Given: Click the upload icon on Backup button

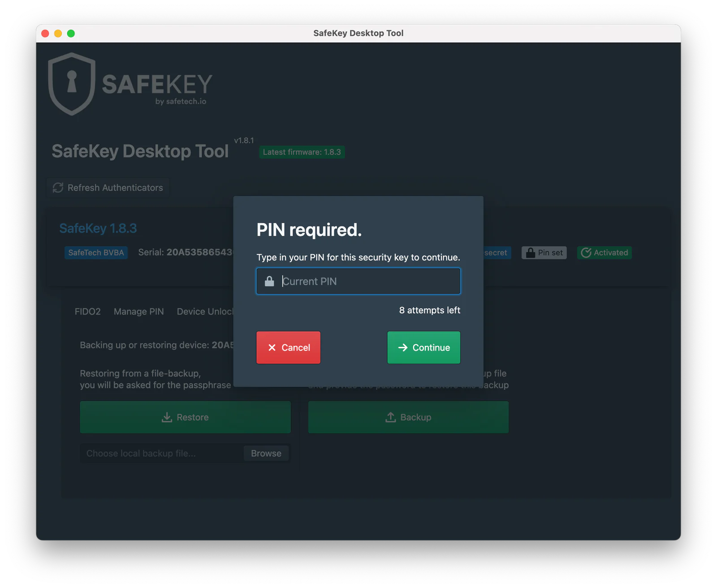Looking at the screenshot, I should click(391, 417).
